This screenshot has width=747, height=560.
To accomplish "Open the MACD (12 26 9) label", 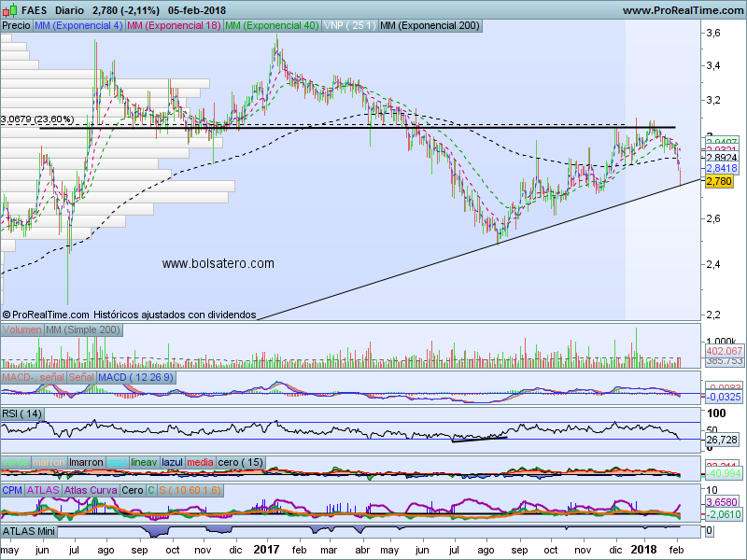I will [x=136, y=376].
